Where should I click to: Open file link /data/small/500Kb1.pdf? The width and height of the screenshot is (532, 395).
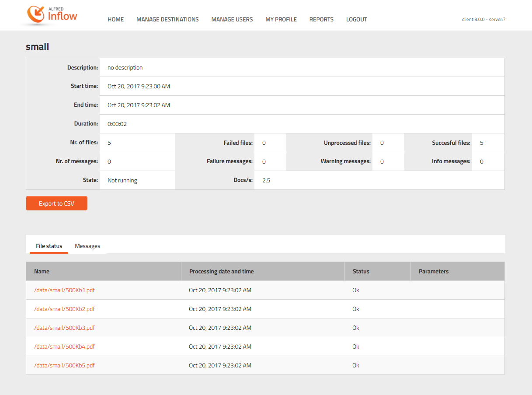point(64,290)
